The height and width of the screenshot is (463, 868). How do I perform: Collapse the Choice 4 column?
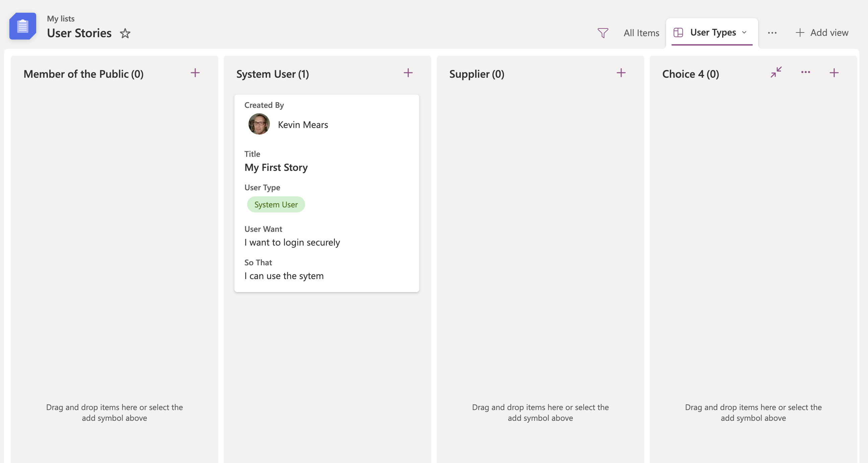coord(776,72)
